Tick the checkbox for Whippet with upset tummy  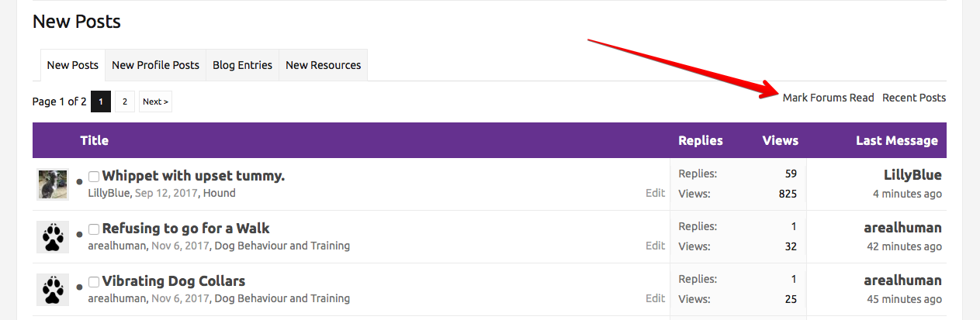94,177
